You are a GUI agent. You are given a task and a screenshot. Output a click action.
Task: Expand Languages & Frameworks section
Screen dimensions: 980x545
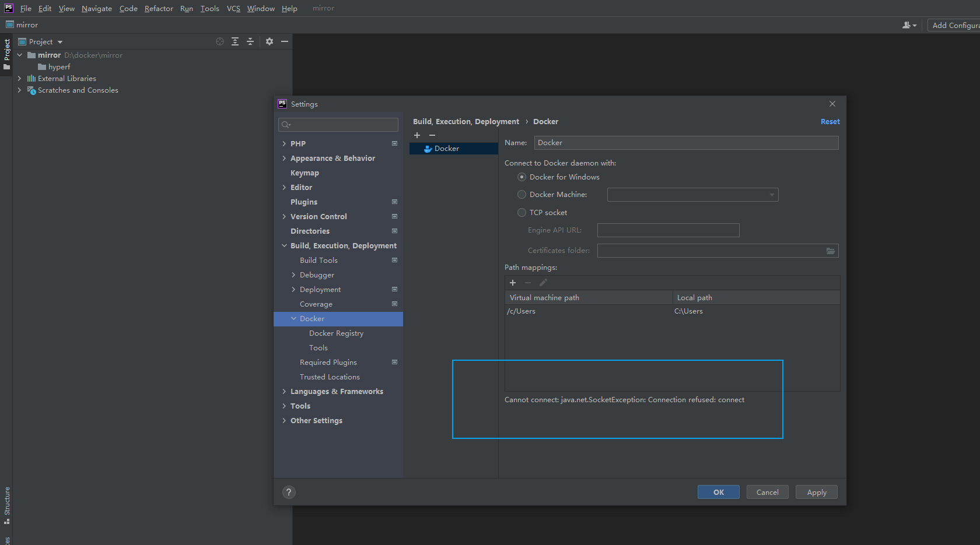pyautogui.click(x=284, y=391)
